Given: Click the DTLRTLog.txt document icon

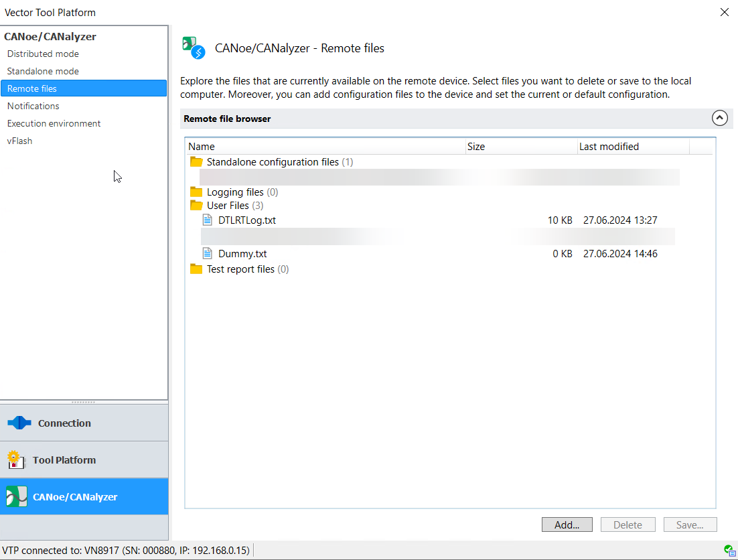Looking at the screenshot, I should click(207, 220).
